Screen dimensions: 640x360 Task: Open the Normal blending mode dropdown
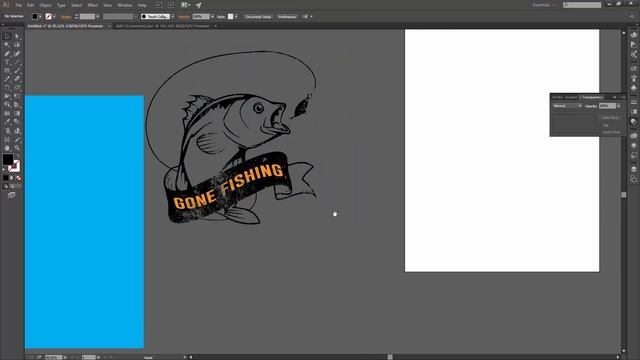point(567,106)
